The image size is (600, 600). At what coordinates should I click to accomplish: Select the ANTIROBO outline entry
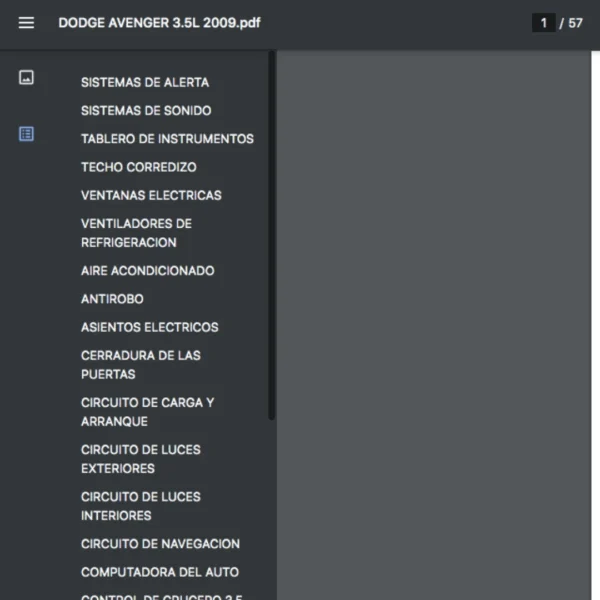coord(112,299)
